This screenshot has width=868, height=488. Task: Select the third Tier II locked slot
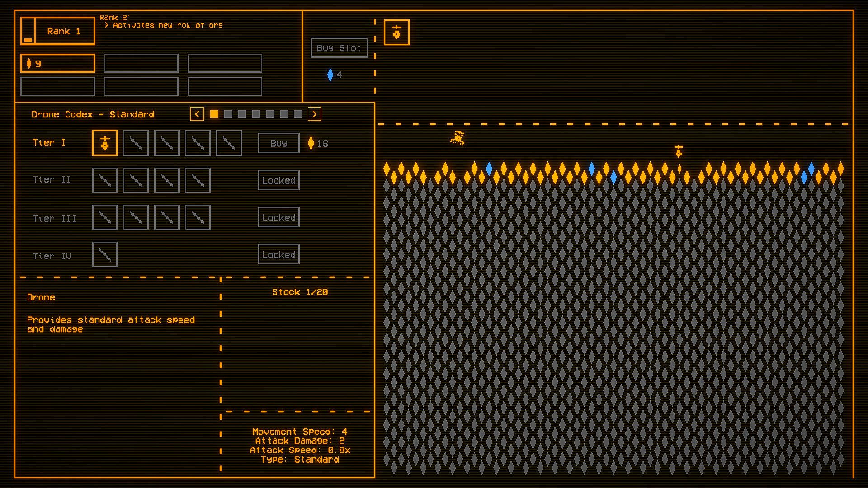[x=167, y=180]
